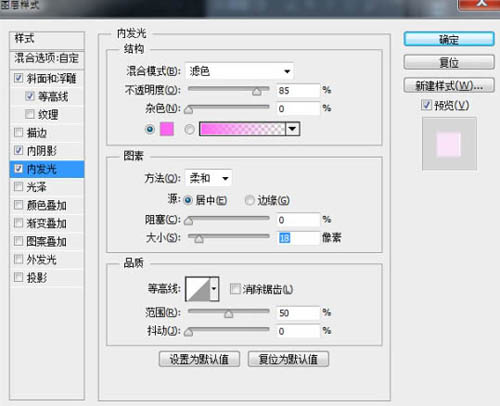Open the contour (等高线) curve picker thumbnail
The width and height of the screenshot is (500, 406).
pyautogui.click(x=198, y=289)
